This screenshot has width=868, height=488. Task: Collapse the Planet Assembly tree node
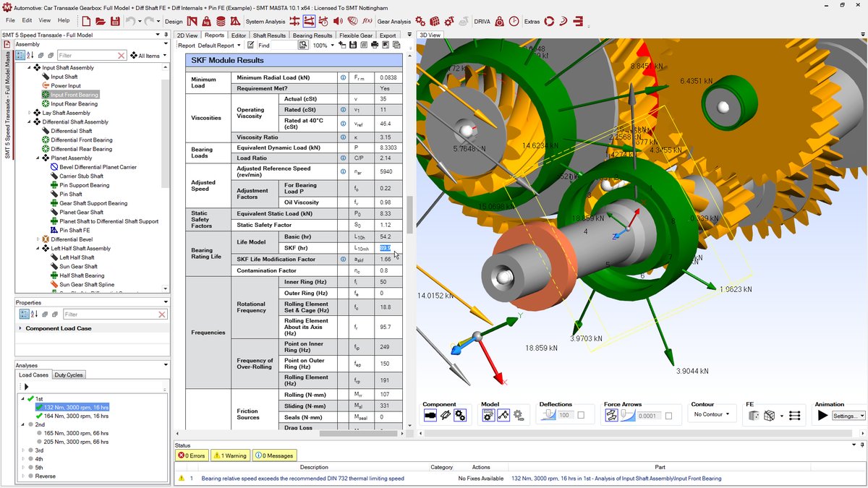click(37, 158)
